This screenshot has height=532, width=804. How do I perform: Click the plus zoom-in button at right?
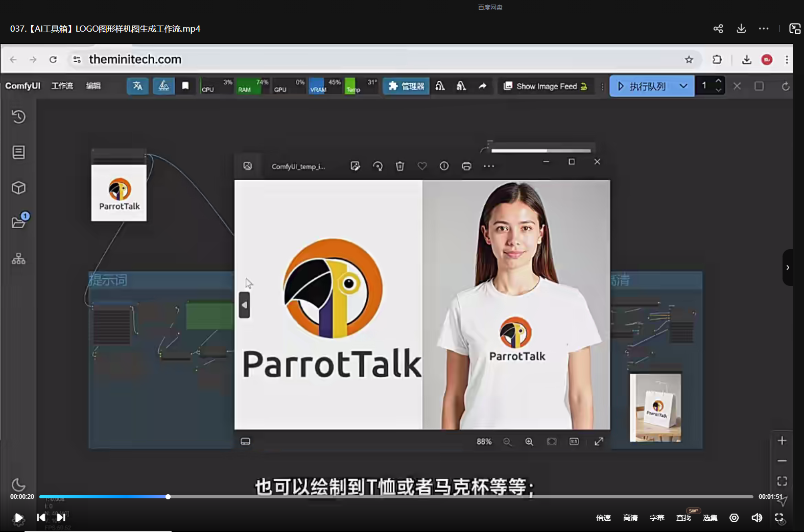782,441
